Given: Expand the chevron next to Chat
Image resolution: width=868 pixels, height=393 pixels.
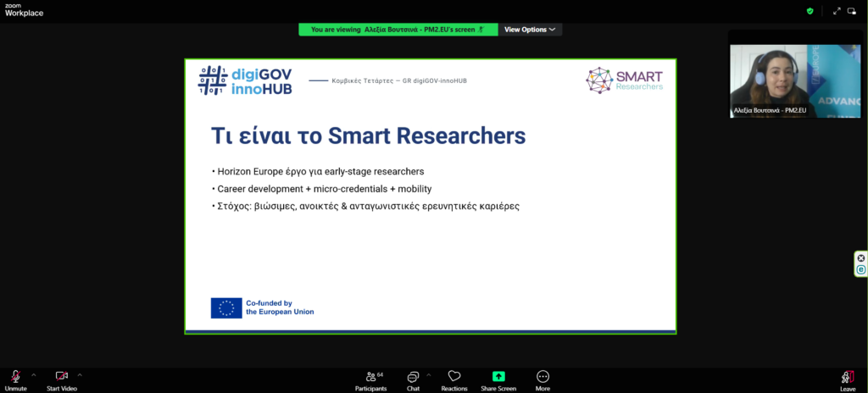Looking at the screenshot, I should [428, 374].
